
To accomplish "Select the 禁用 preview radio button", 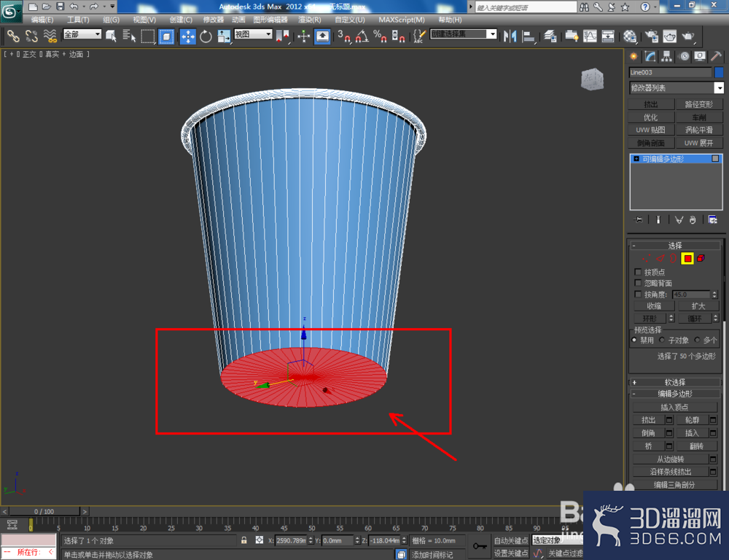I will (x=634, y=340).
